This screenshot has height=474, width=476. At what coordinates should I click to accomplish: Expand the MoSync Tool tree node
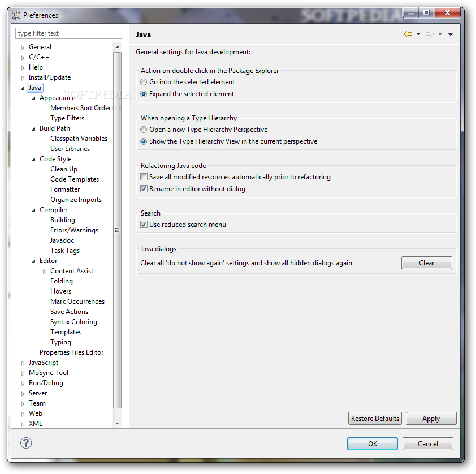23,373
